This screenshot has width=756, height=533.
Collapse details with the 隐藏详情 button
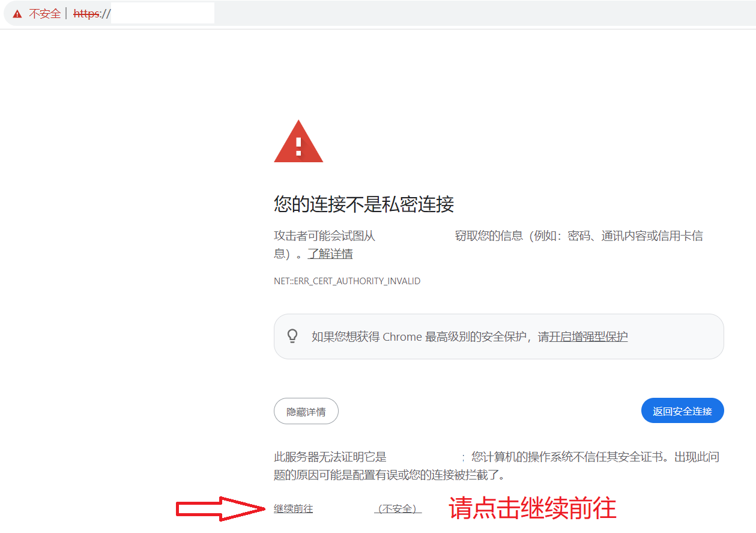[x=306, y=412]
